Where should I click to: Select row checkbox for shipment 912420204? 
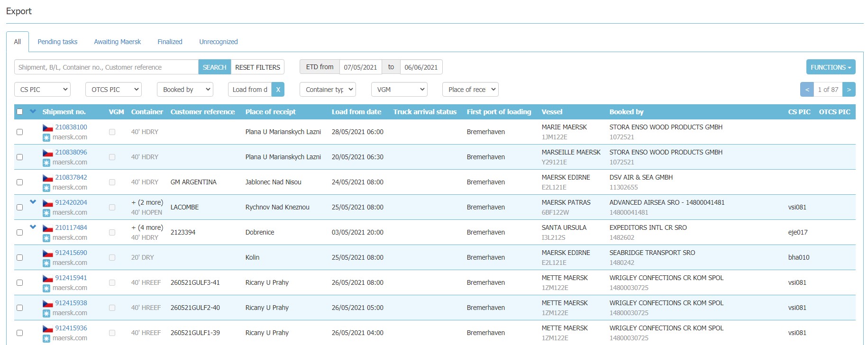(x=19, y=207)
